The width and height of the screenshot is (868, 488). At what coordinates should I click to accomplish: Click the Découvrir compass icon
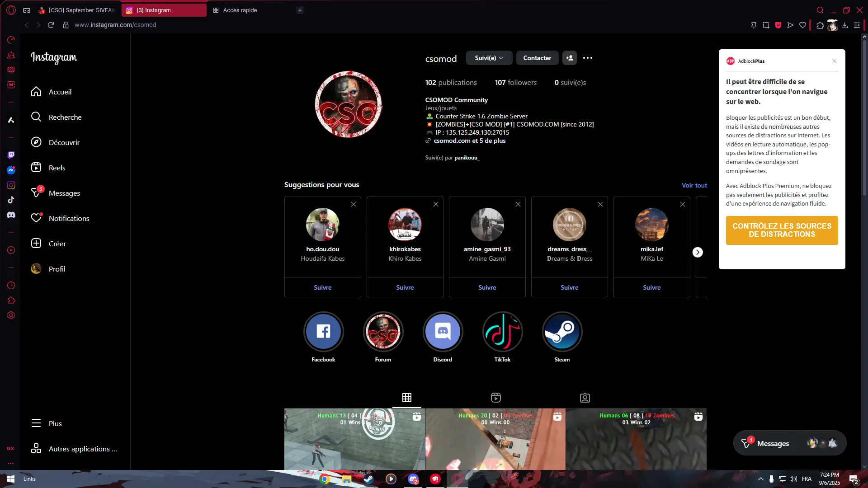pyautogui.click(x=36, y=142)
